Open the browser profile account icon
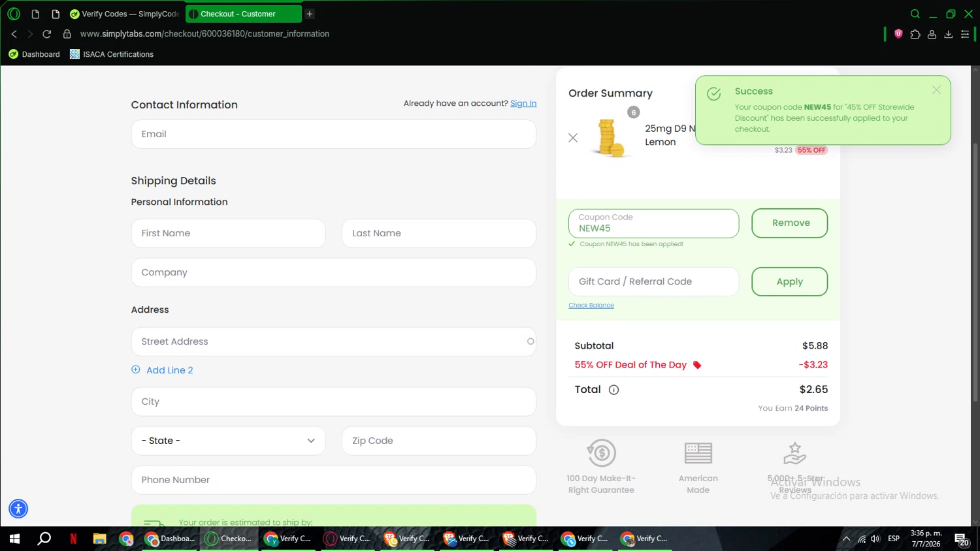 coord(932,34)
